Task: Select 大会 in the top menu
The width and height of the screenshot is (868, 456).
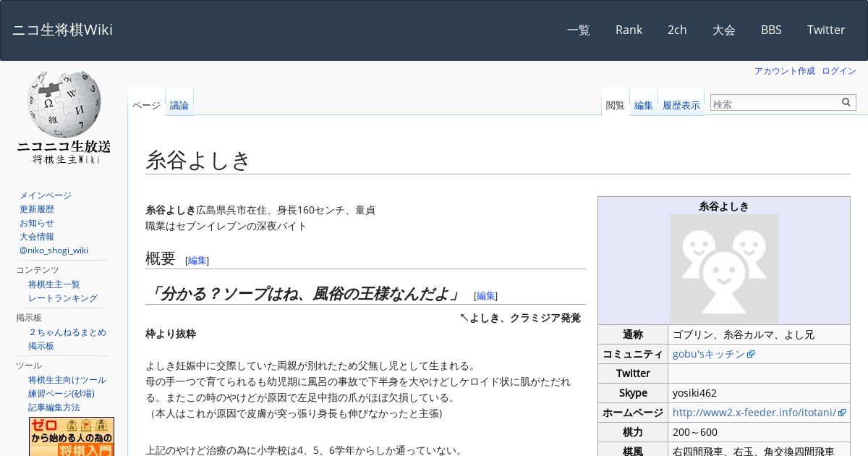Action: pyautogui.click(x=724, y=30)
